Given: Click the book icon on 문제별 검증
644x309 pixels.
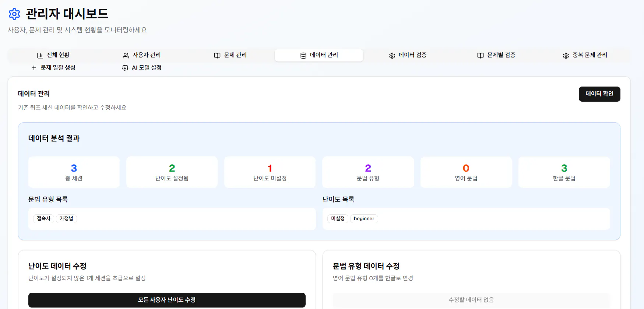Looking at the screenshot, I should click(481, 55).
